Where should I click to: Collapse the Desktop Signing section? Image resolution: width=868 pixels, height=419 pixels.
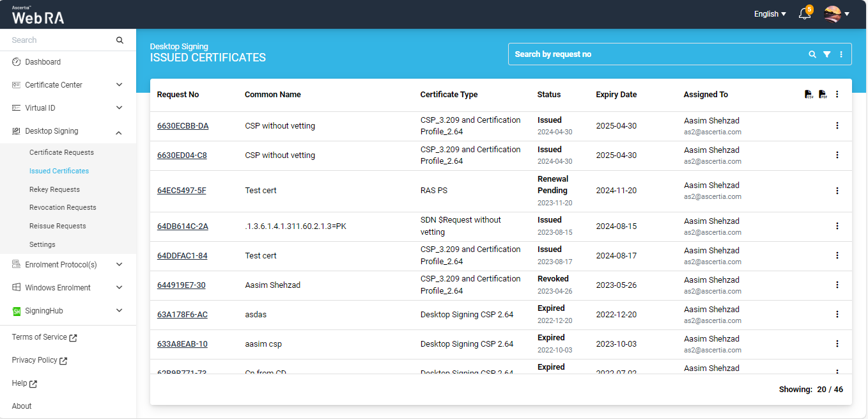pos(119,132)
